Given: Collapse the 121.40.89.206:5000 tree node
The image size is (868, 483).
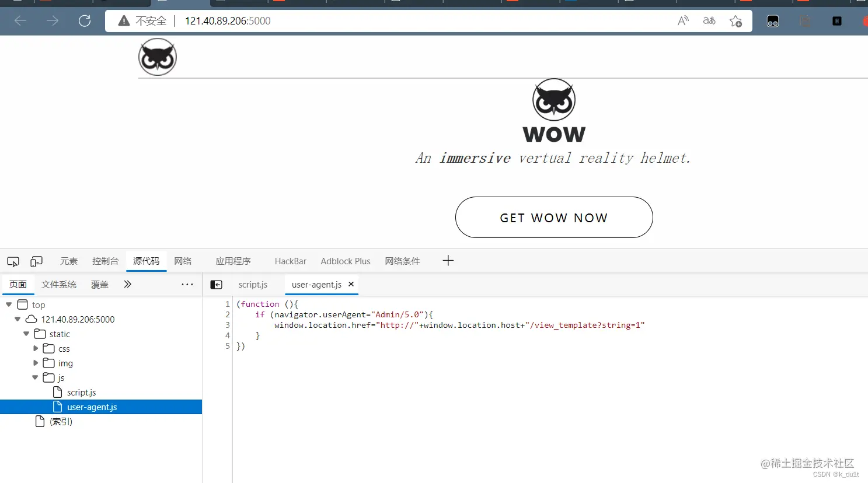Looking at the screenshot, I should 18,319.
